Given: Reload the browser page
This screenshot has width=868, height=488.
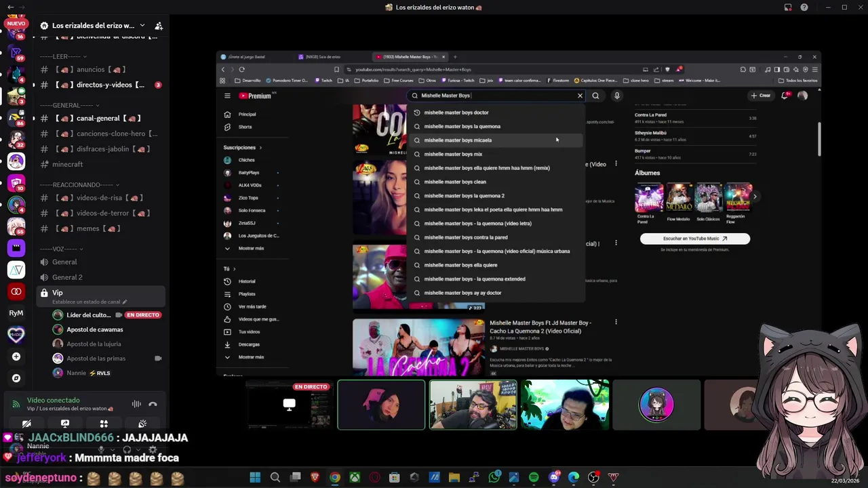Looking at the screenshot, I should 241,69.
